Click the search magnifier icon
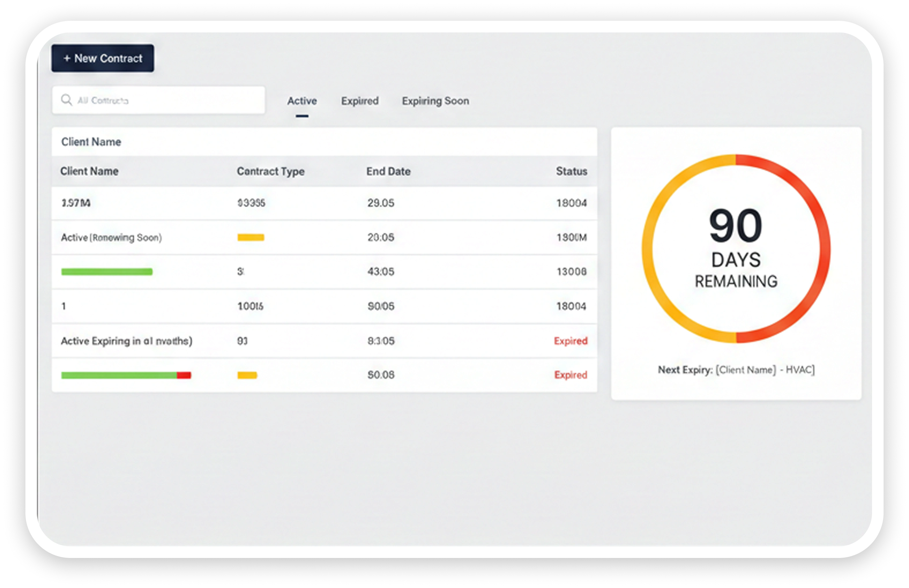The width and height of the screenshot is (909, 588). [66, 100]
